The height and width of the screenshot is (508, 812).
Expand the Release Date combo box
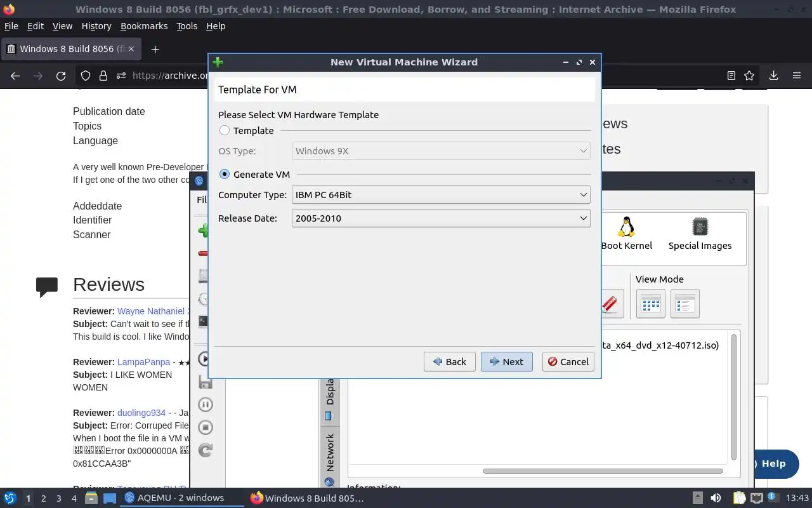[x=441, y=218]
